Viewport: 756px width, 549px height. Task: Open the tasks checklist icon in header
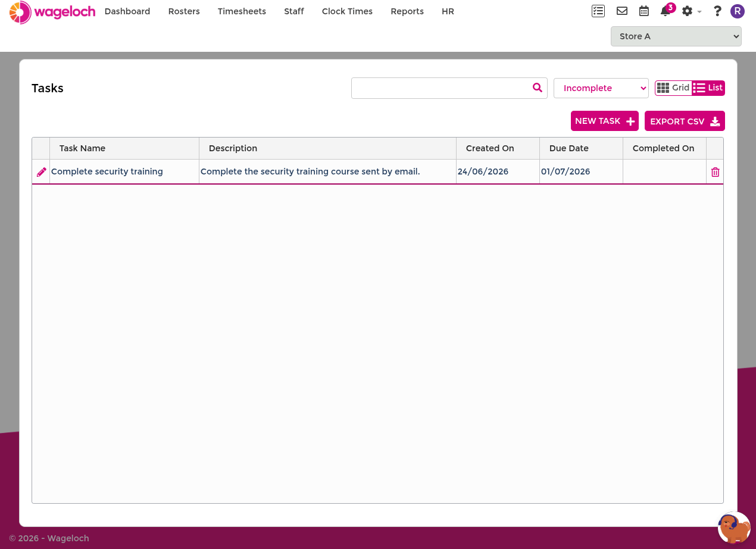598,11
